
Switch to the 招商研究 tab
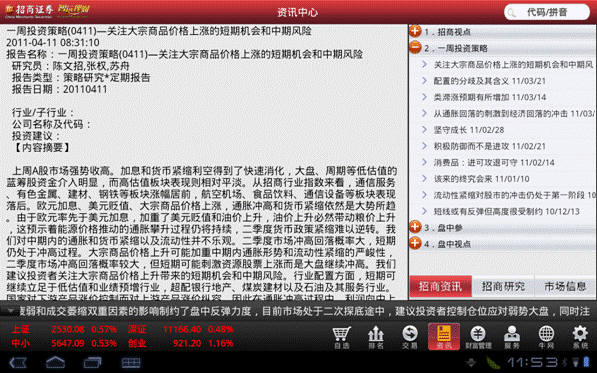[503, 286]
